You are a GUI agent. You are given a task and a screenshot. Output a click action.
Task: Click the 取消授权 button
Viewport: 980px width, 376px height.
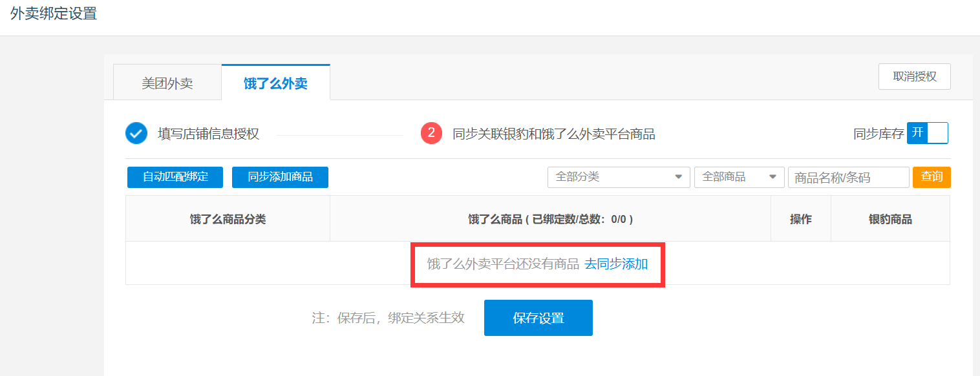pyautogui.click(x=914, y=77)
